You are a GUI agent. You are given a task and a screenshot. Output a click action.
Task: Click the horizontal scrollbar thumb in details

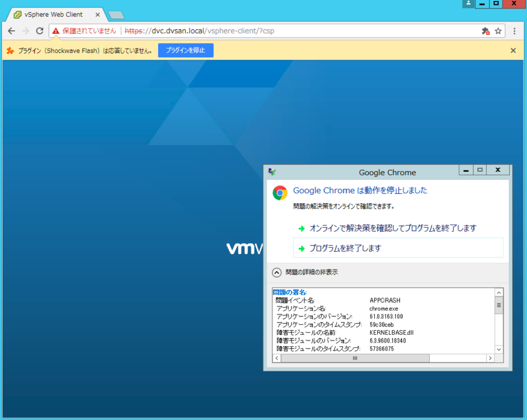coord(355,358)
